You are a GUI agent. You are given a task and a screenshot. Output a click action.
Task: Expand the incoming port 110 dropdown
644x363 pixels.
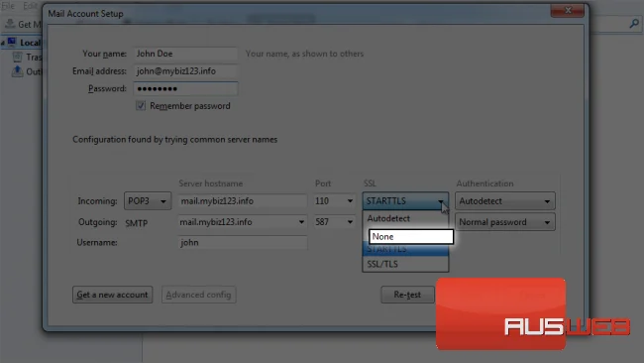point(350,201)
